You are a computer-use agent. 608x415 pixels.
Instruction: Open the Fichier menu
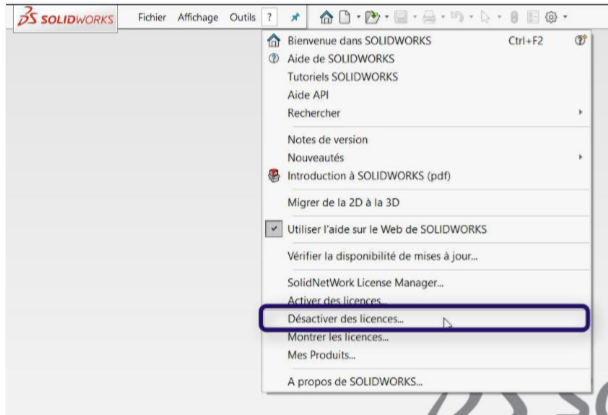click(x=152, y=17)
